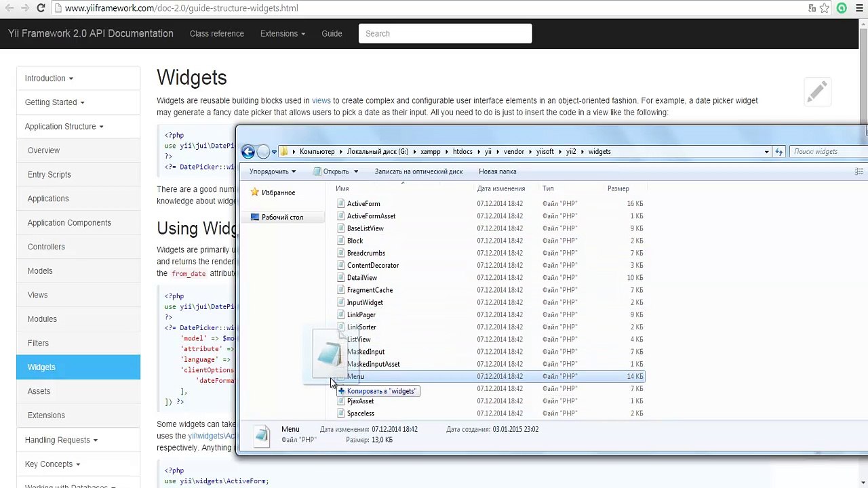
Task: Change the view mode in Explorer toolbar
Action: (x=860, y=171)
